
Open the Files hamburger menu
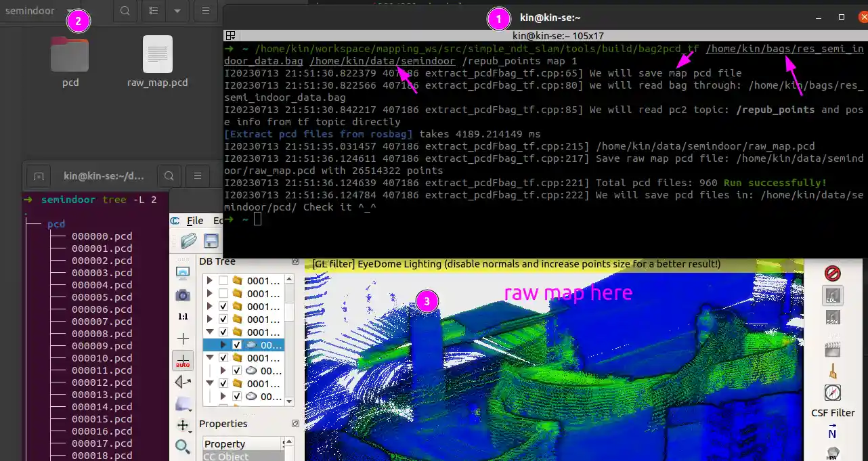pos(206,11)
